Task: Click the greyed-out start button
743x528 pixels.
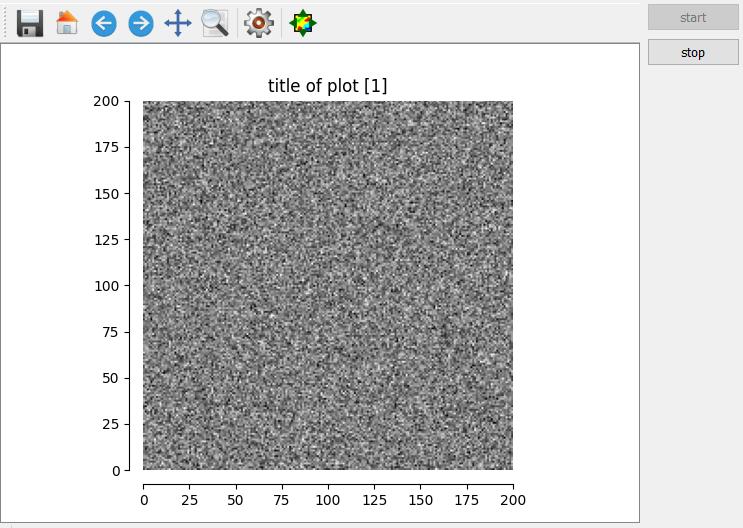Action: click(x=693, y=18)
